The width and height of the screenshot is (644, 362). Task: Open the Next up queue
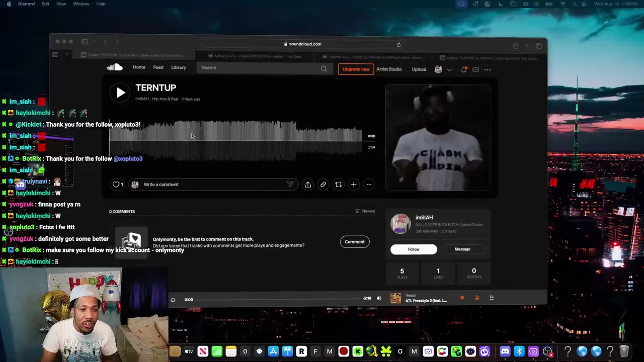pos(492,298)
